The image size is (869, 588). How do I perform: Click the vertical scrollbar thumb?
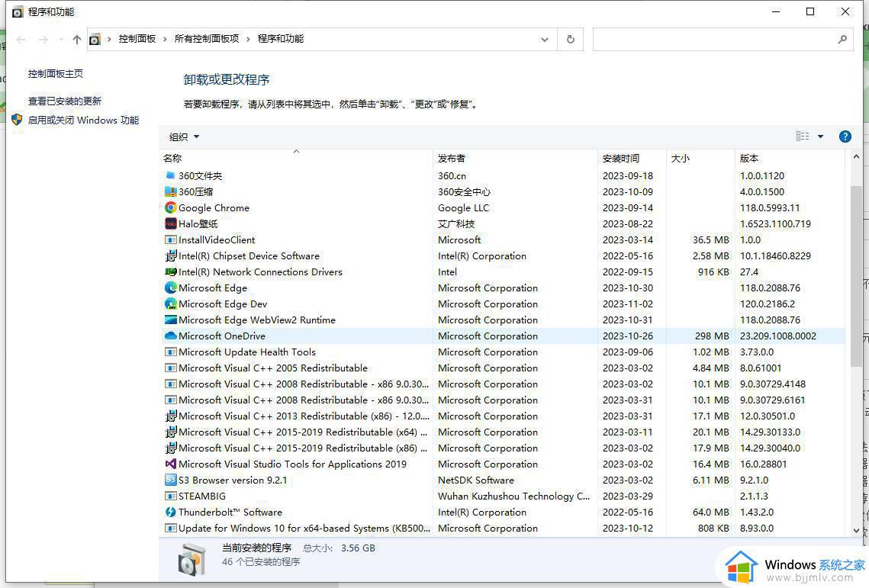(856, 275)
